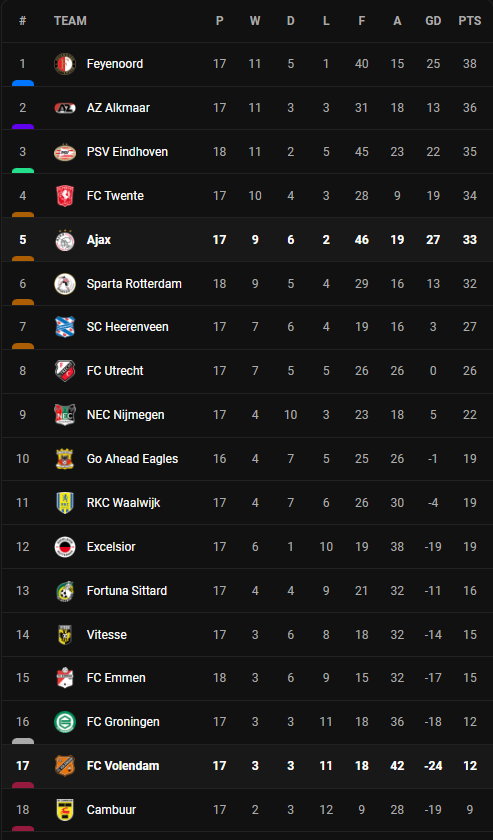Click the SC Heerenveen crest icon
This screenshot has height=840, width=493.
(65, 327)
